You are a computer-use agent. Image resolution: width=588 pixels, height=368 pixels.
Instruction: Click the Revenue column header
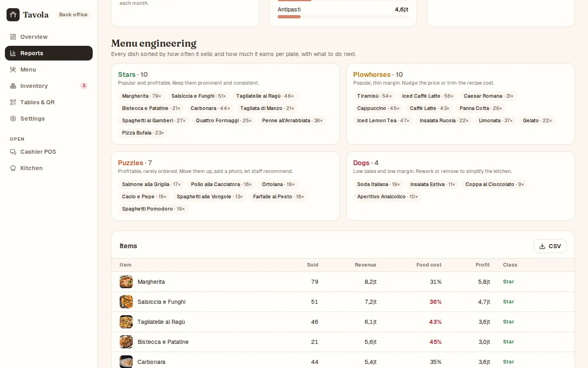[365, 265]
